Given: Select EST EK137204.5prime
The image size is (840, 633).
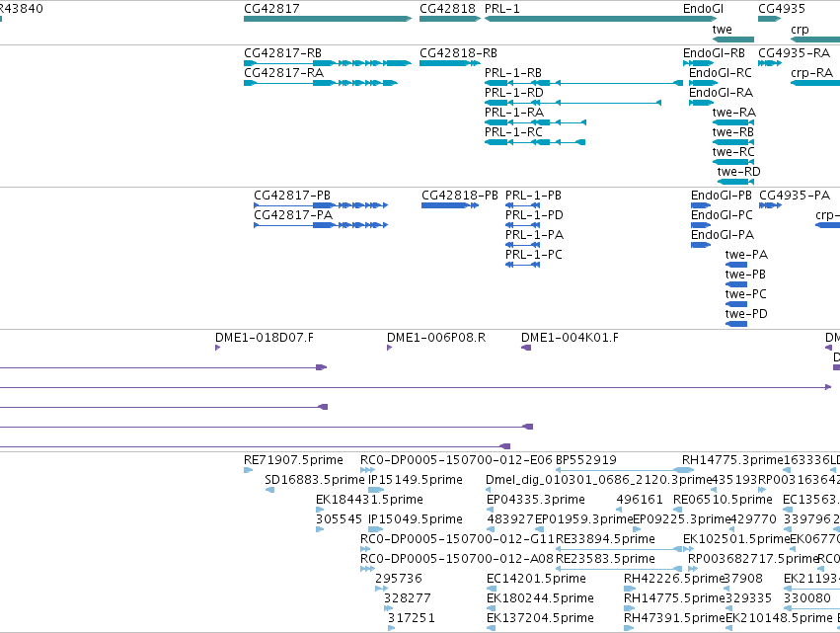Looking at the screenshot, I should [540, 618].
